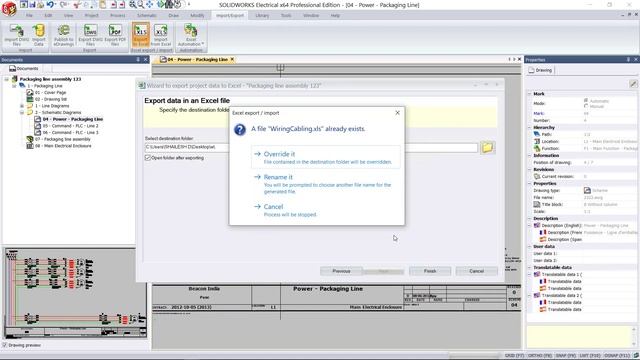Image resolution: width=640 pixels, height=360 pixels.
Task: Collapse the Revisions section in Properties
Action: coord(530,169)
